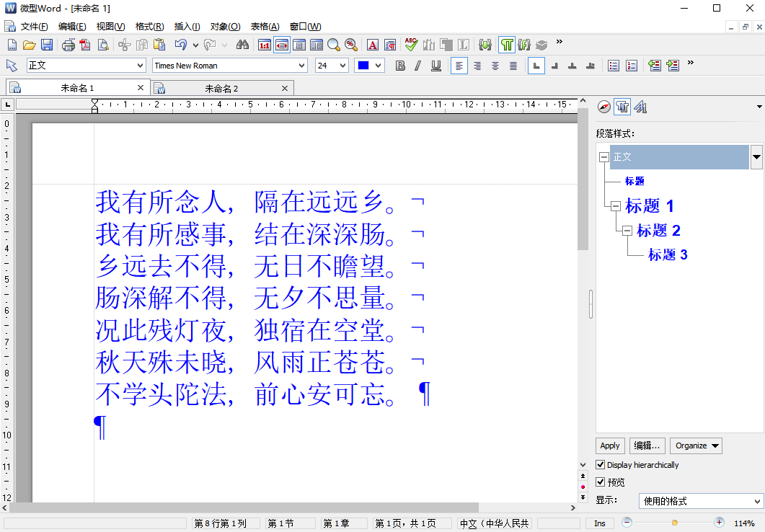This screenshot has height=532, width=765.
Task: Increase paragraph indent
Action: tap(673, 66)
